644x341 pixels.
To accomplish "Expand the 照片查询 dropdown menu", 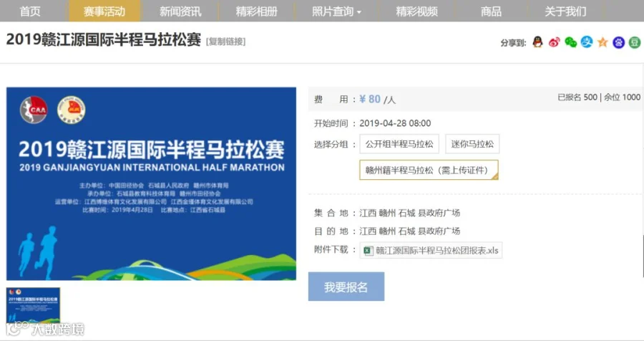I will pyautogui.click(x=336, y=11).
